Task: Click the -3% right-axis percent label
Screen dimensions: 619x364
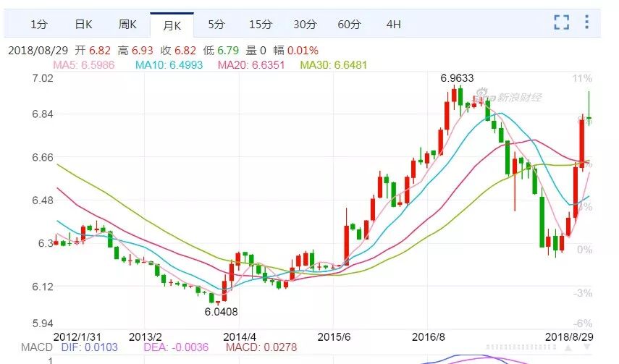Action: tap(583, 293)
